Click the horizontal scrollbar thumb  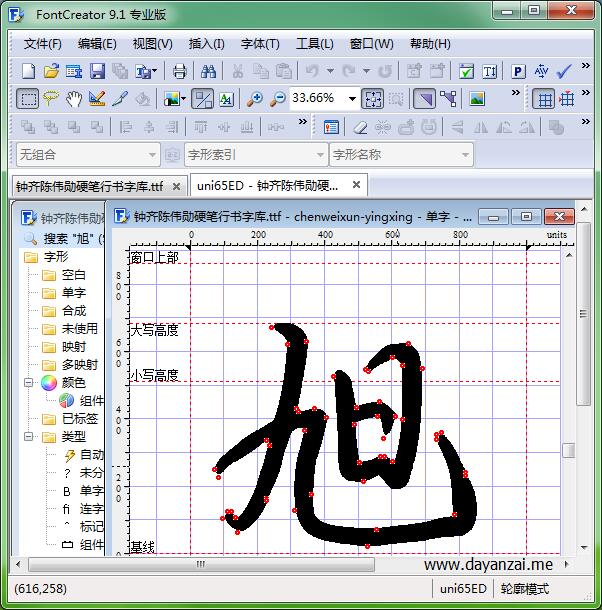pos(201,564)
